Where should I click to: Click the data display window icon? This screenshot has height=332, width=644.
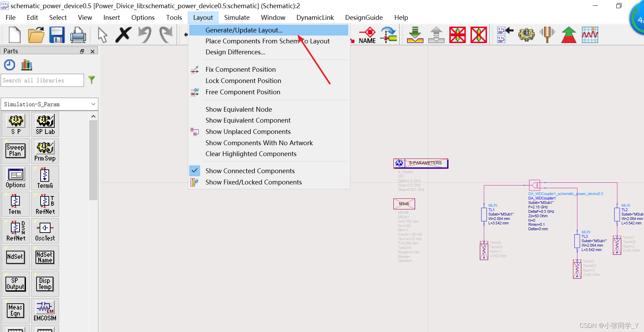(x=590, y=34)
